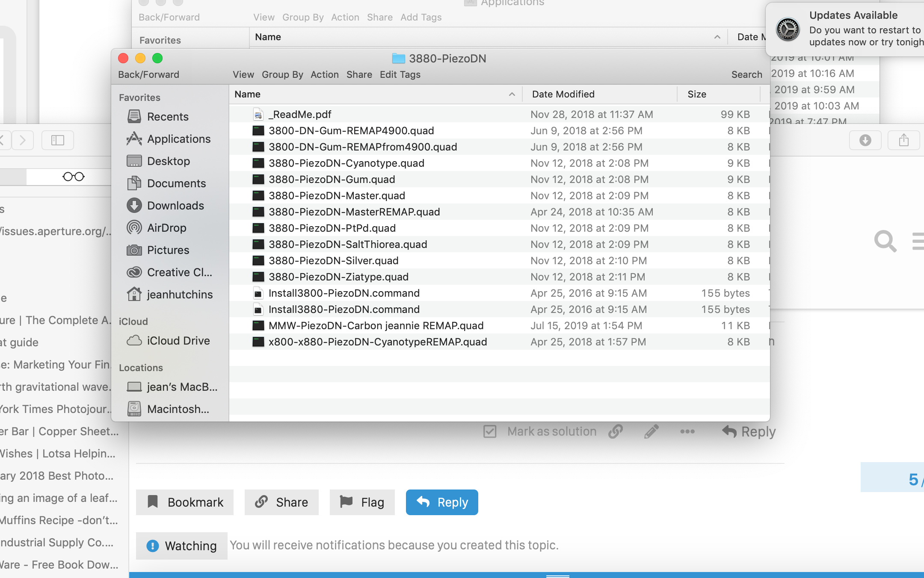Viewport: 924px width, 578px height.
Task: Show more post actions ellipsis icon
Action: pyautogui.click(x=687, y=432)
